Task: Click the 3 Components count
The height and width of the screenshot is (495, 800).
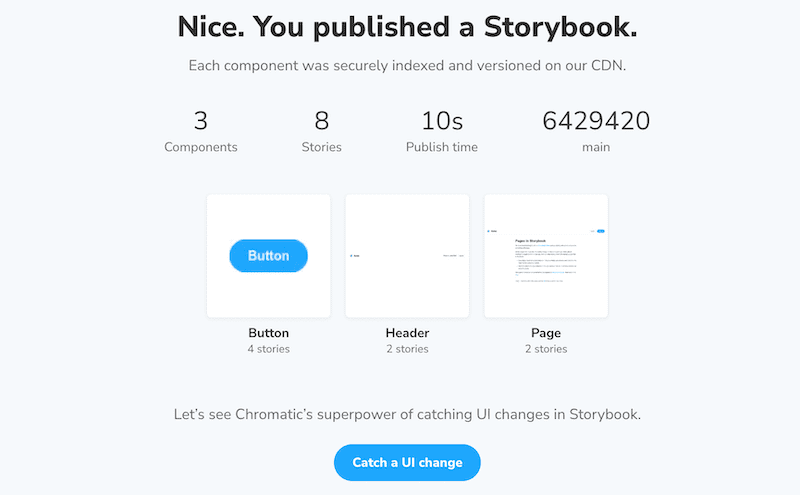Action: click(x=201, y=122)
